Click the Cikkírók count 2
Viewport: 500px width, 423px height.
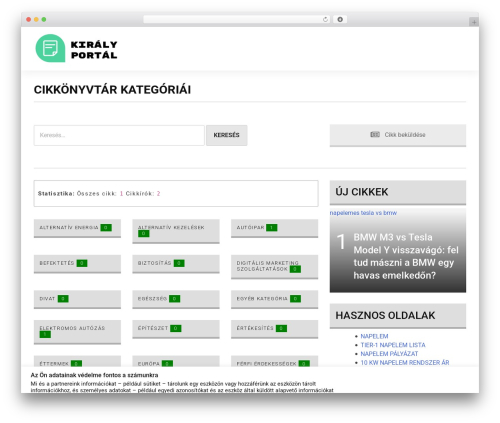coord(158,194)
